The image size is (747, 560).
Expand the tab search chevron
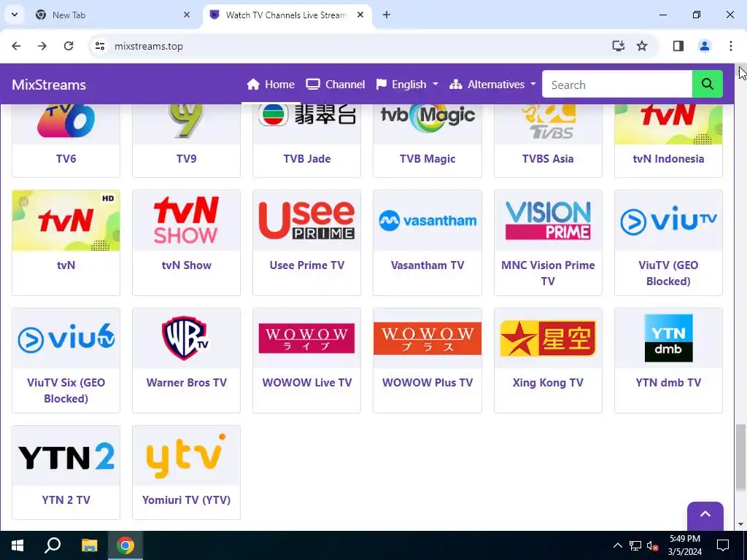15,15
